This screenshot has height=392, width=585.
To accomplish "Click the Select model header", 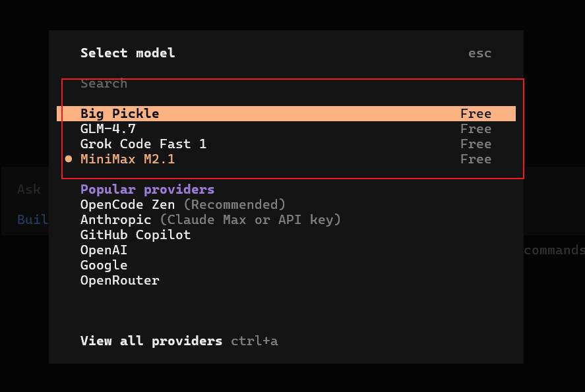I will 127,53.
